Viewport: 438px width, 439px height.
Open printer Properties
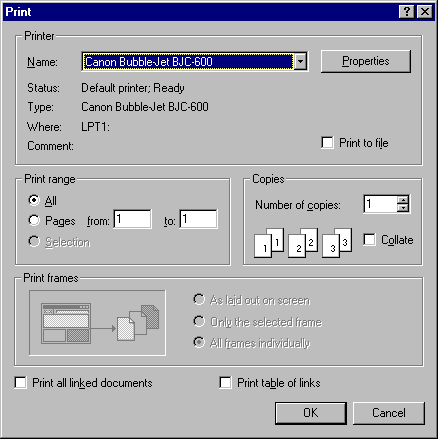click(366, 61)
